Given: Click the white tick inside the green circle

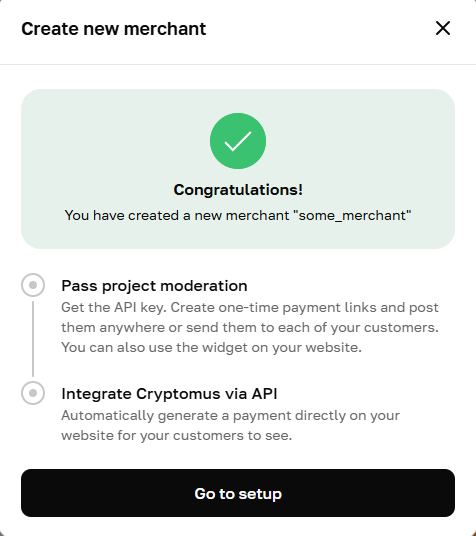Looking at the screenshot, I should click(x=238, y=141).
